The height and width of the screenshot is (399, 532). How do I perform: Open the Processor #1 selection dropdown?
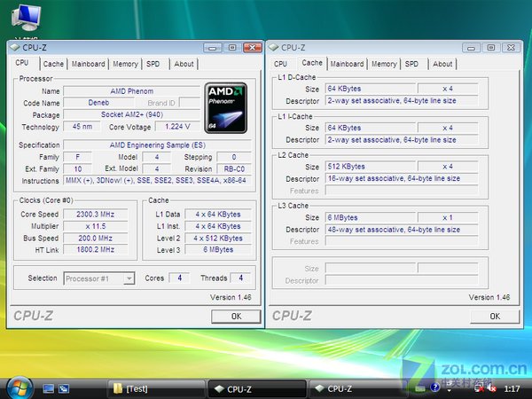pos(99,278)
